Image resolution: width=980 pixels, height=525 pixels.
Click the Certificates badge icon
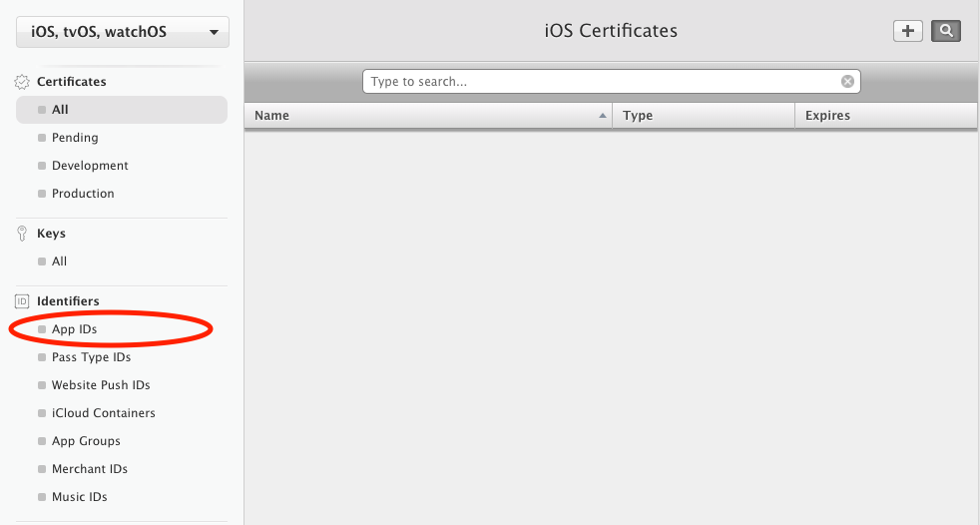point(22,82)
